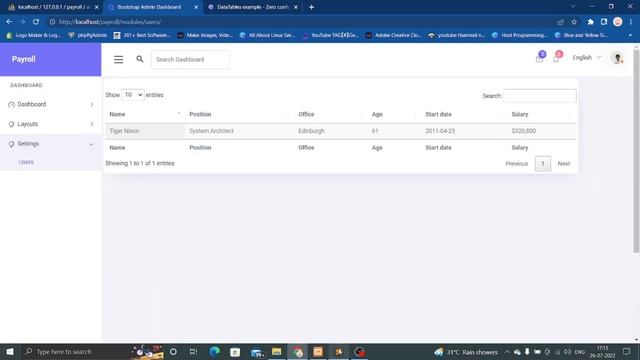Open the Show entries count dropdown
640x360 pixels.
[x=133, y=95]
